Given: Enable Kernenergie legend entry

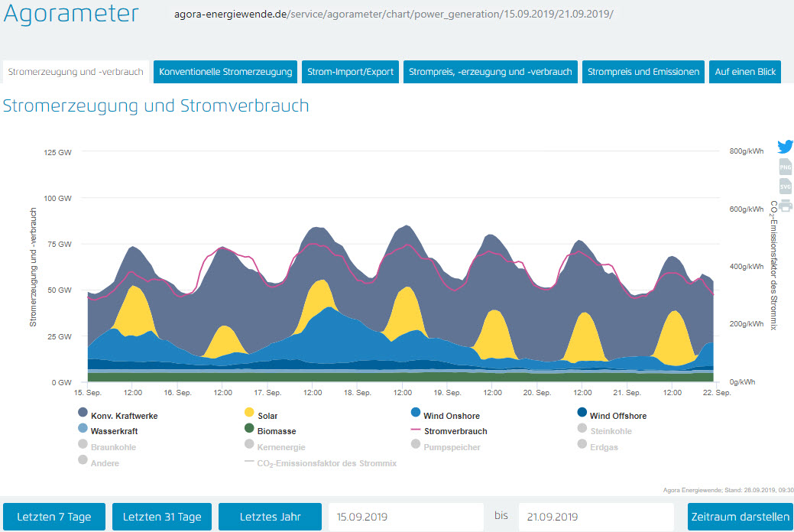Looking at the screenshot, I should 279,447.
